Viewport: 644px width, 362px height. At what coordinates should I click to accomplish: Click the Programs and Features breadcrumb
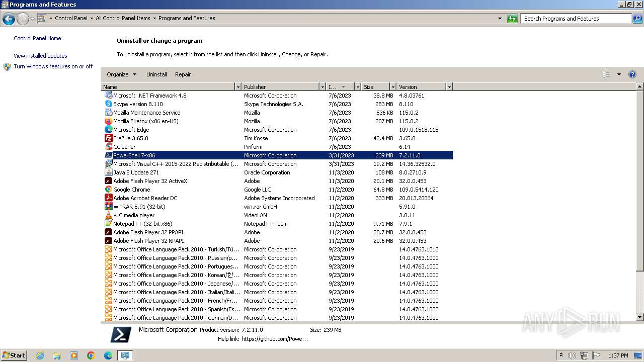[187, 18]
